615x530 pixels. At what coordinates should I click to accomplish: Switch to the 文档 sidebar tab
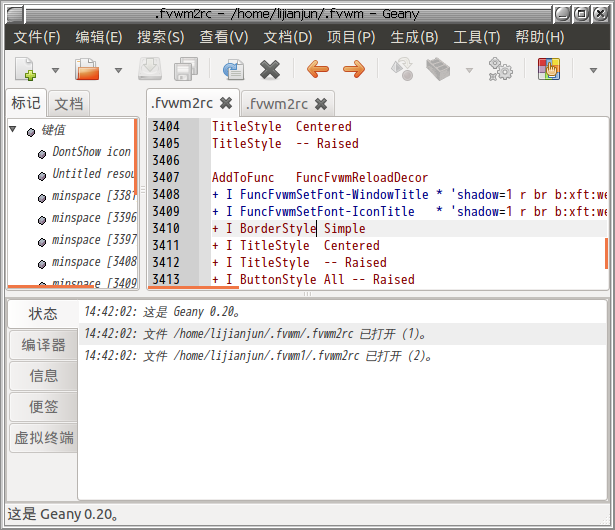click(x=69, y=104)
